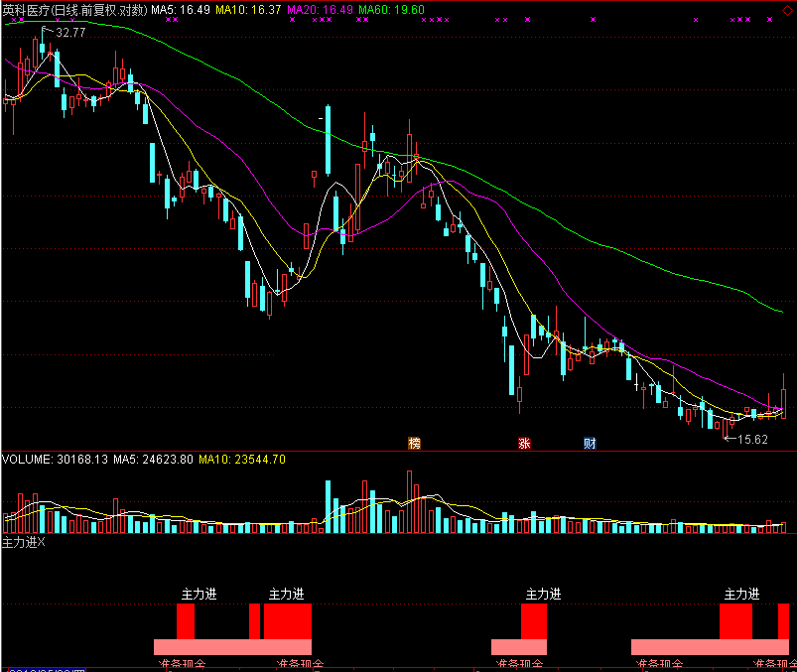This screenshot has height=672, width=797.
Task: Click the MA60: 19.60 label
Action: [x=391, y=10]
